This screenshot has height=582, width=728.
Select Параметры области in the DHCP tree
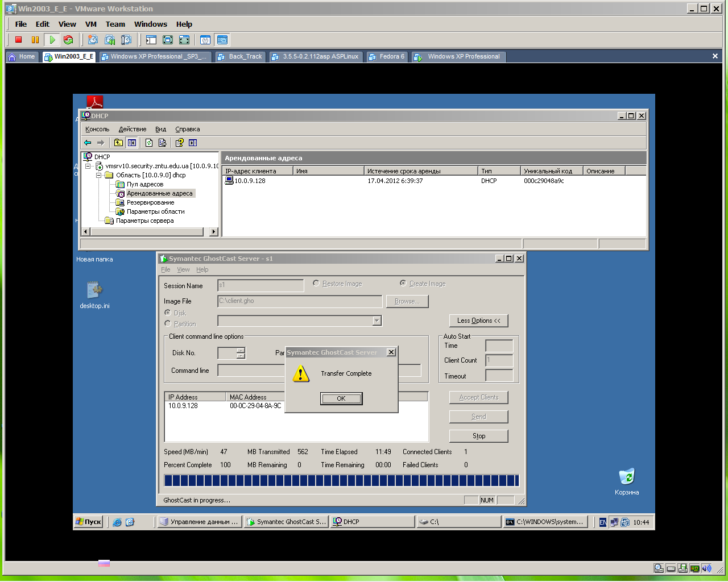pos(155,211)
